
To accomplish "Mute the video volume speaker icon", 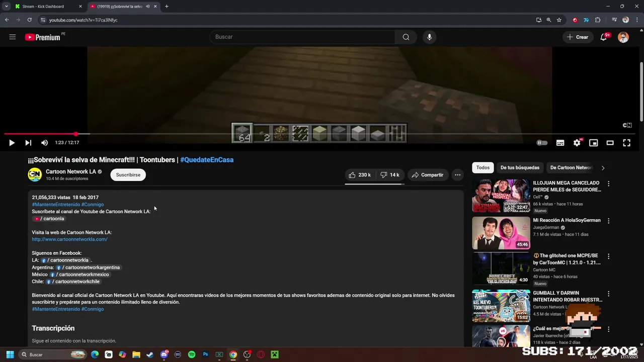I will tap(44, 143).
